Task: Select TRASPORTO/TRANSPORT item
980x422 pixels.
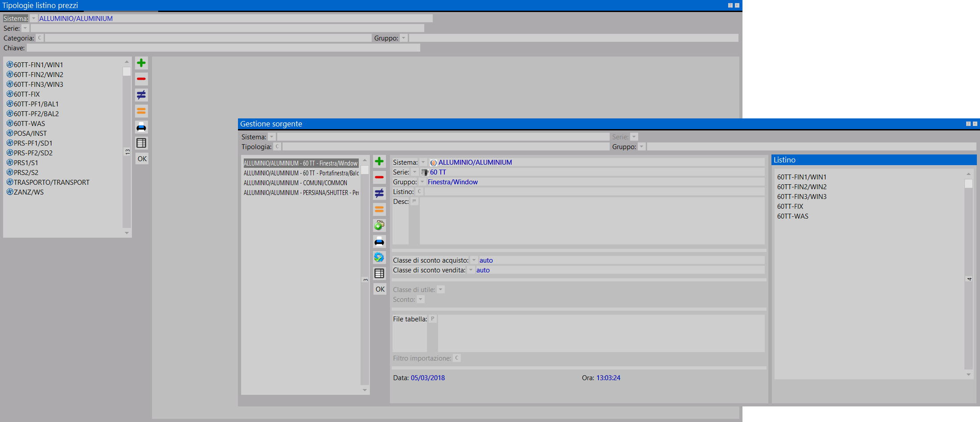Action: click(x=48, y=183)
